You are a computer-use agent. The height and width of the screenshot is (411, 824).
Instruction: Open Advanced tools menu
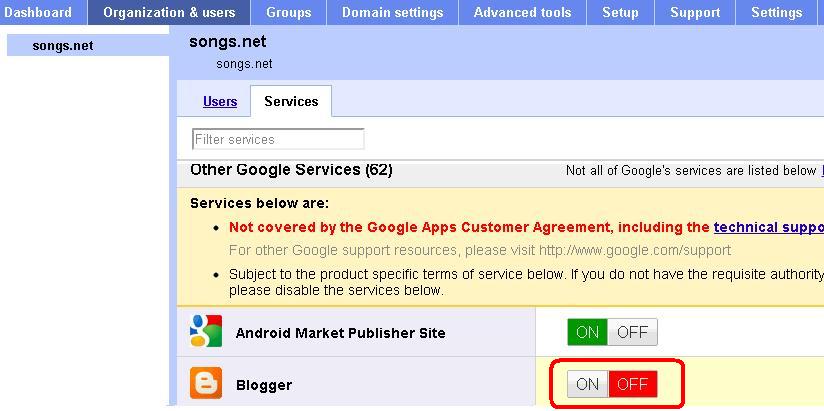tap(522, 13)
